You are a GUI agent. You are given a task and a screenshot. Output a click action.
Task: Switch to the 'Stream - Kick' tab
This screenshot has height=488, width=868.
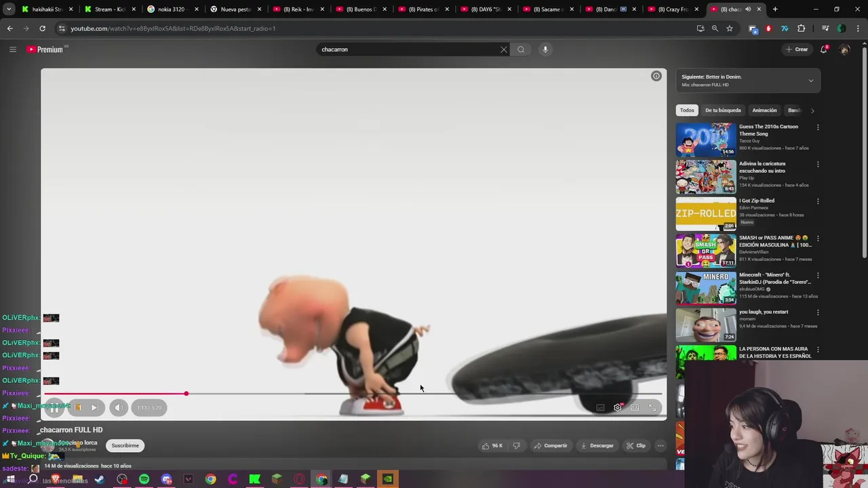[108, 9]
